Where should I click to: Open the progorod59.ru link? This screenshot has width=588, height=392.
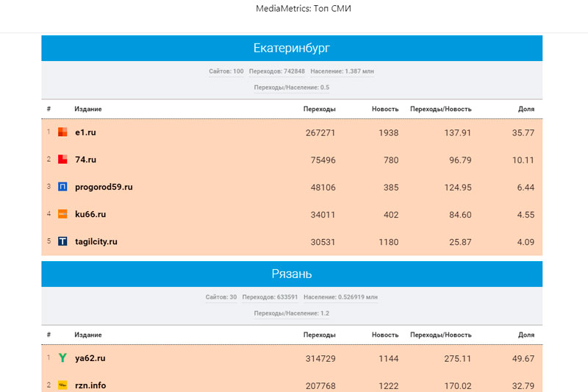pos(104,187)
